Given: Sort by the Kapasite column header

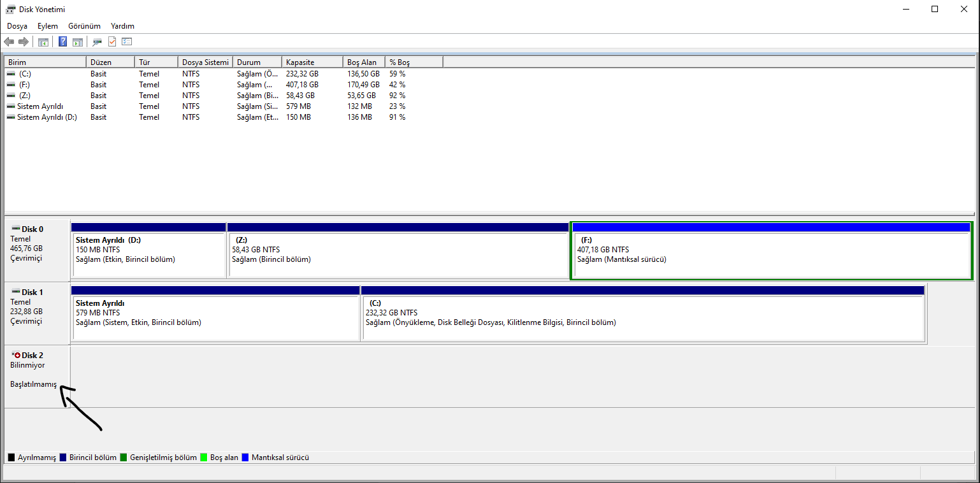Looking at the screenshot, I should coord(312,62).
